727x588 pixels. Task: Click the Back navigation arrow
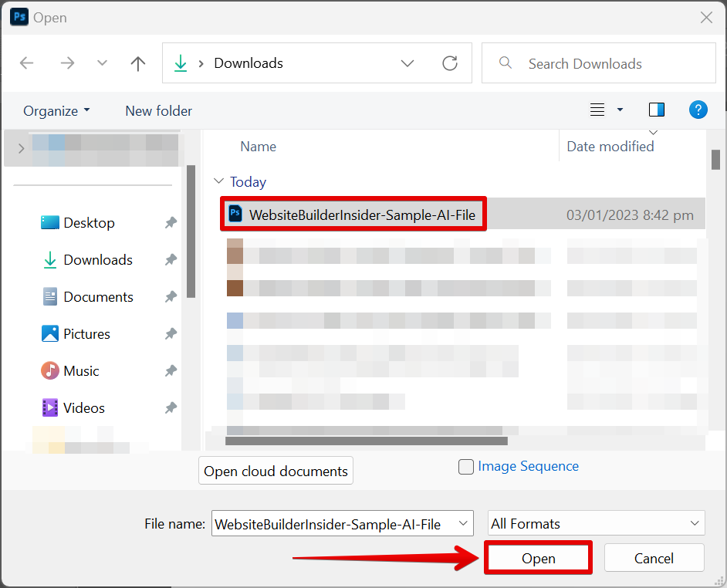(x=27, y=63)
